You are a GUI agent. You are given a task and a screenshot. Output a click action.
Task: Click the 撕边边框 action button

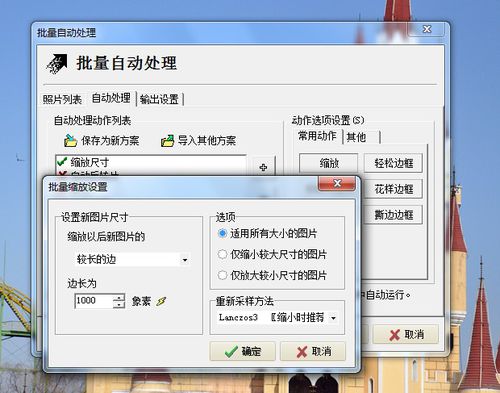tap(393, 215)
